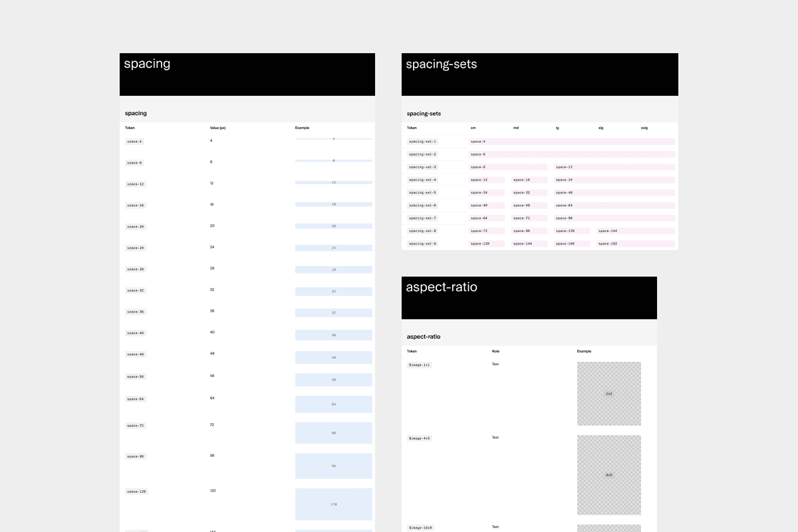The height and width of the screenshot is (532, 798).
Task: Click the black aspect-ratio title banner
Action: tap(529, 298)
